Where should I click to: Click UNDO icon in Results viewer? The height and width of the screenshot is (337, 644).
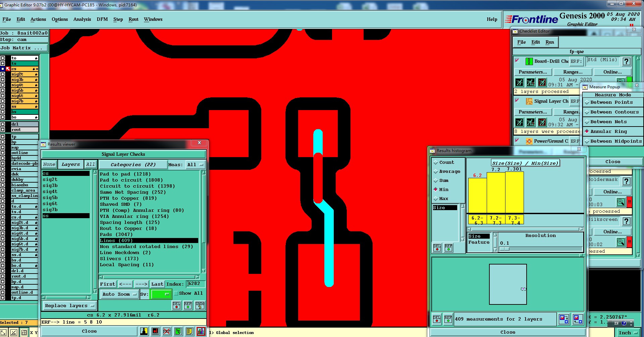[x=200, y=305]
